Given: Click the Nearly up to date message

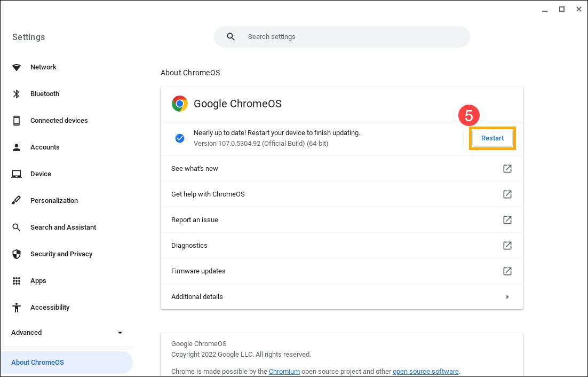Looking at the screenshot, I should (277, 133).
